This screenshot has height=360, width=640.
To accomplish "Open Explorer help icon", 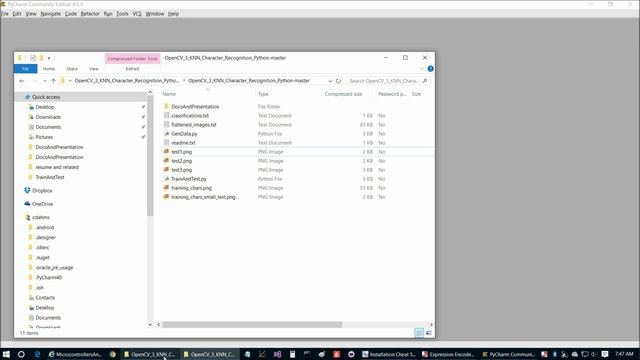I will 430,69.
